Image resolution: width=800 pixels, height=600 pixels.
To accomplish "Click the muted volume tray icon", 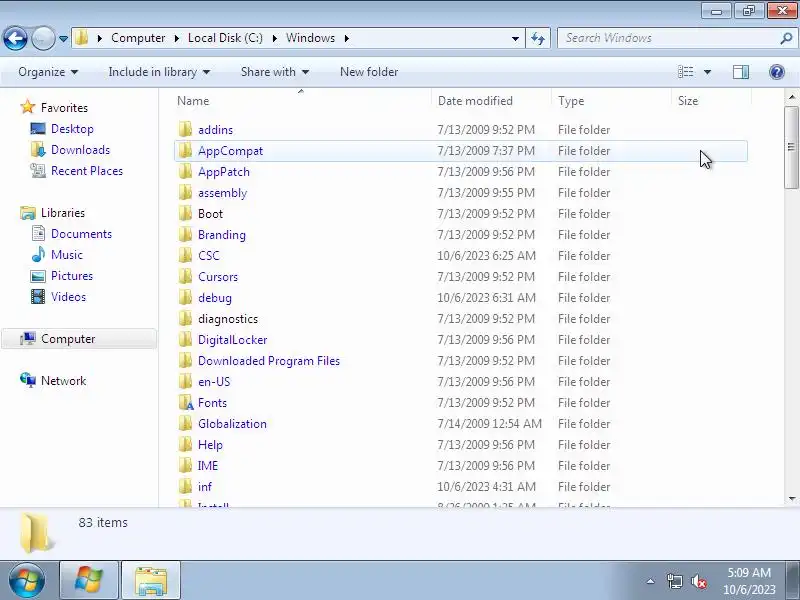I will 698,581.
